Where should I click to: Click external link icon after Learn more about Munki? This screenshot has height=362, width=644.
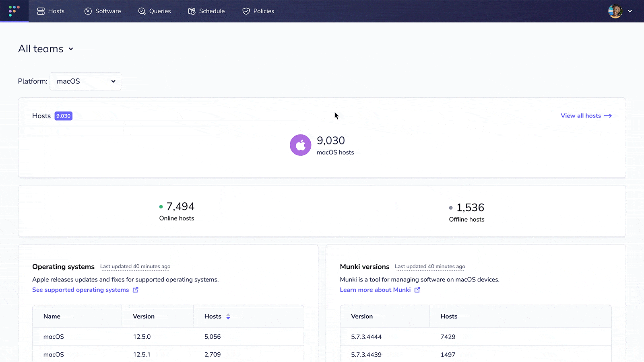(417, 290)
